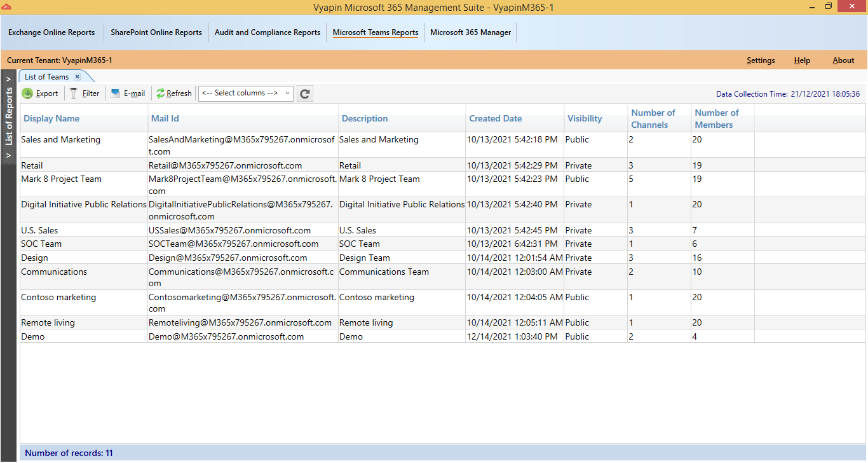Open SharePoint Online Reports menu
Viewport: 868px width, 463px height.
coord(156,32)
